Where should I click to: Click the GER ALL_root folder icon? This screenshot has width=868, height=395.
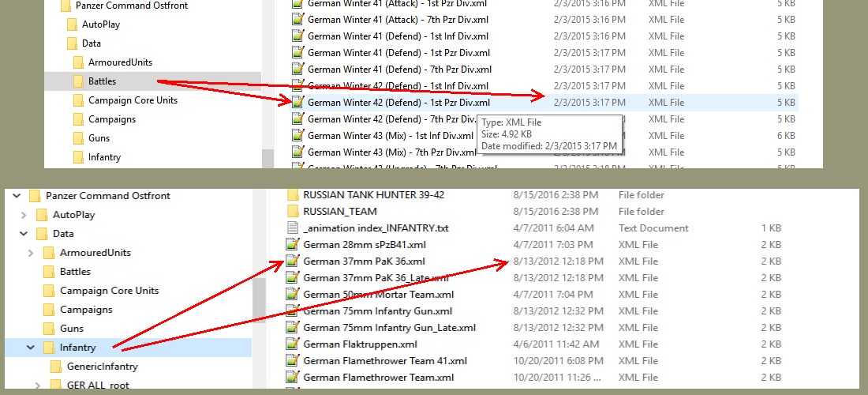coord(55,385)
